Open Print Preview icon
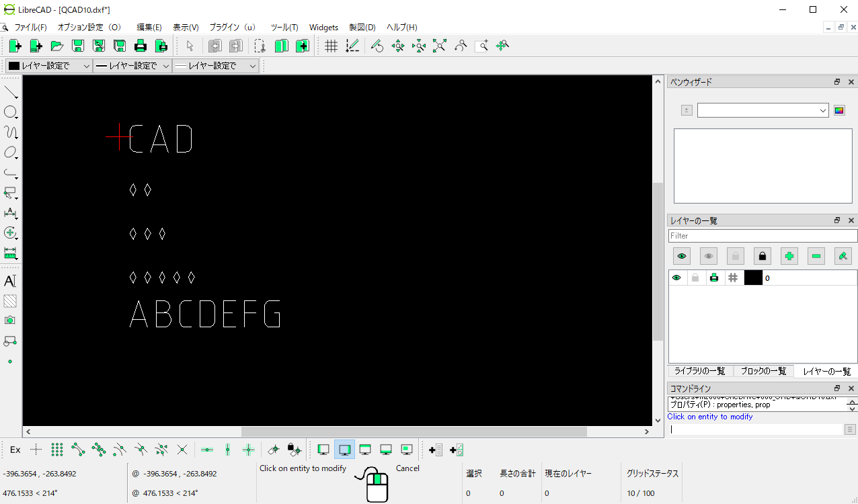Image resolution: width=858 pixels, height=504 pixels. [161, 46]
